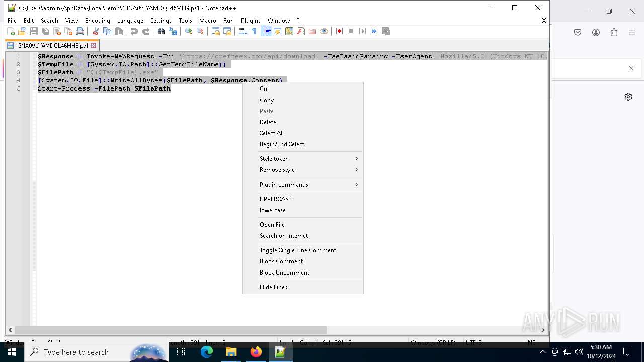Screen dimensions: 644x362
Task: Click the Undo toolbar arrow
Action: [134, 31]
